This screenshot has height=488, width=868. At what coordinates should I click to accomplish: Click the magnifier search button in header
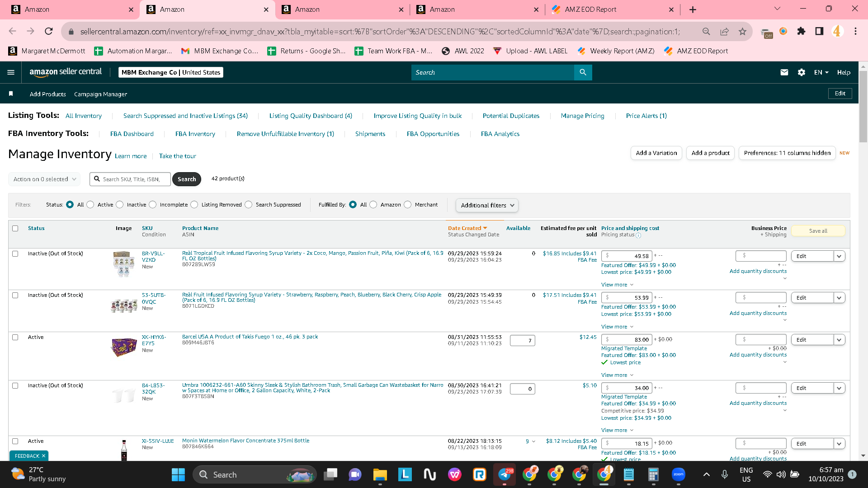click(x=583, y=72)
